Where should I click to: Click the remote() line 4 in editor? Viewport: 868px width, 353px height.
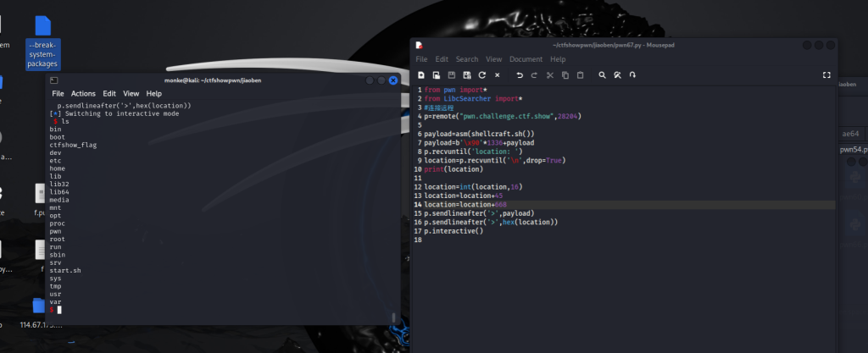(504, 117)
